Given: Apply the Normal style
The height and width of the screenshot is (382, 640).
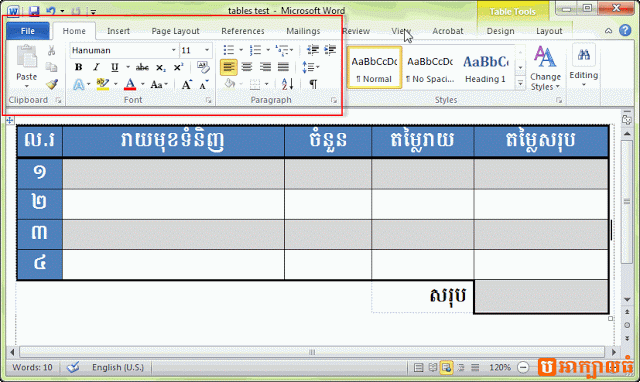Looking at the screenshot, I should click(x=374, y=67).
